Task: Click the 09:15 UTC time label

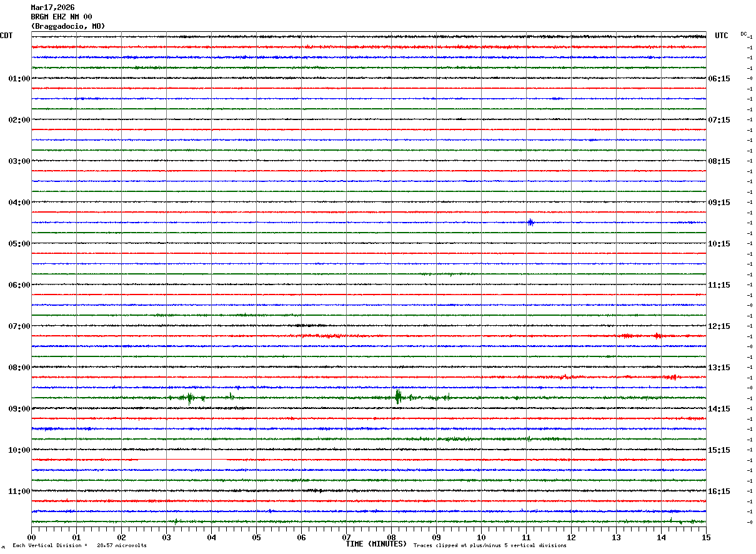Action: (x=719, y=202)
